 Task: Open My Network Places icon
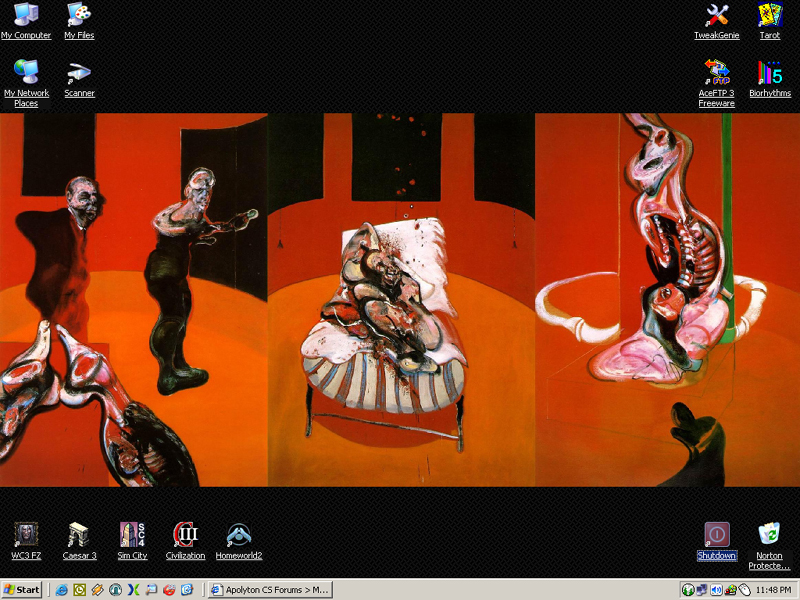(x=25, y=73)
